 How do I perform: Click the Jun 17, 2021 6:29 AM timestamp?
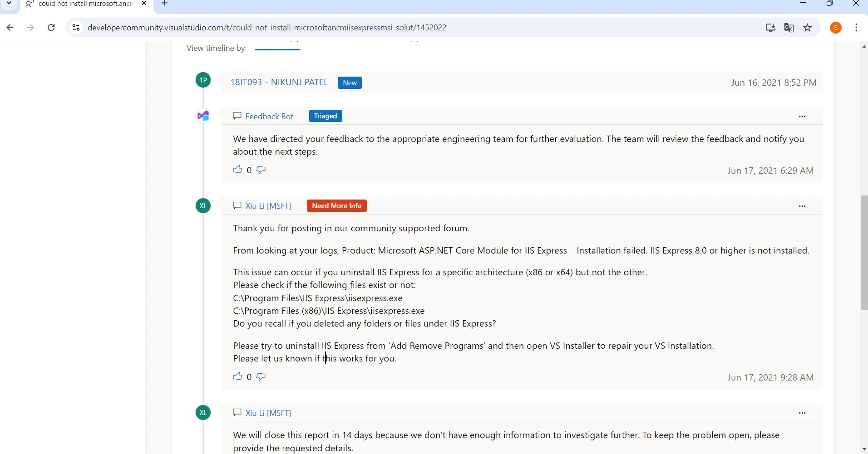point(770,171)
